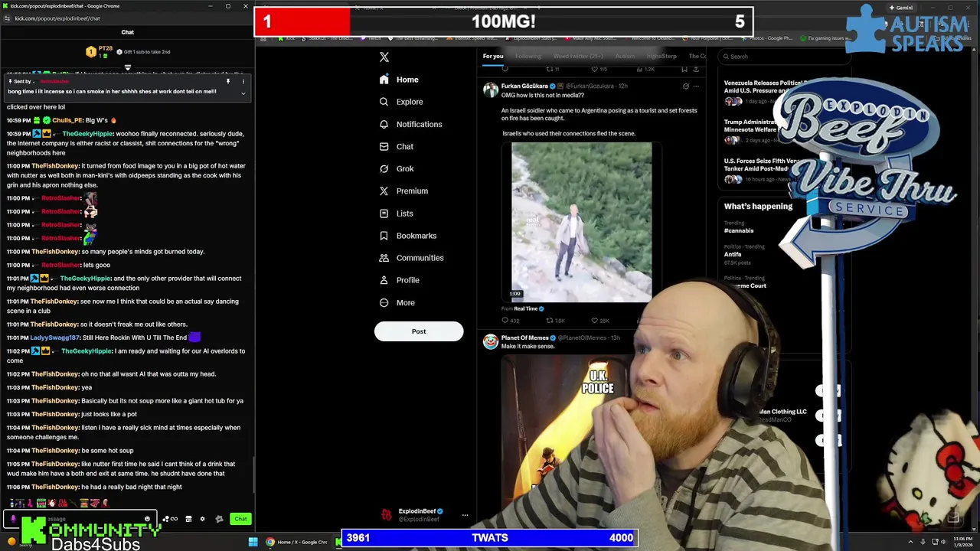This screenshot has height=551, width=980.
Task: Open the #cannabis trending topic
Action: pos(739,230)
